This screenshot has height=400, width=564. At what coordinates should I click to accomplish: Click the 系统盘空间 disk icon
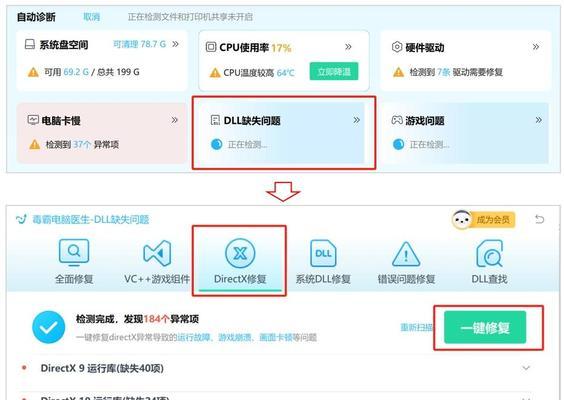pyautogui.click(x=29, y=44)
